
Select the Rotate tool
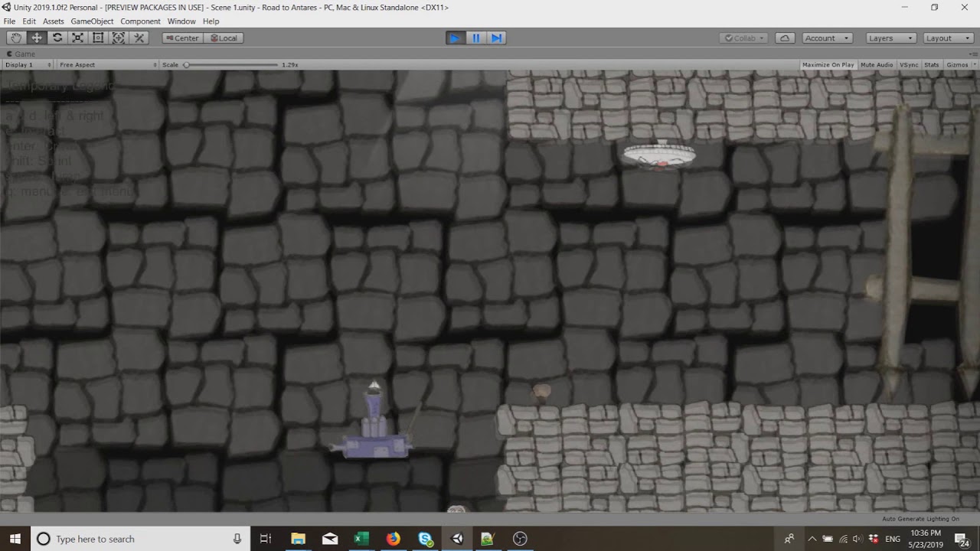[57, 37]
